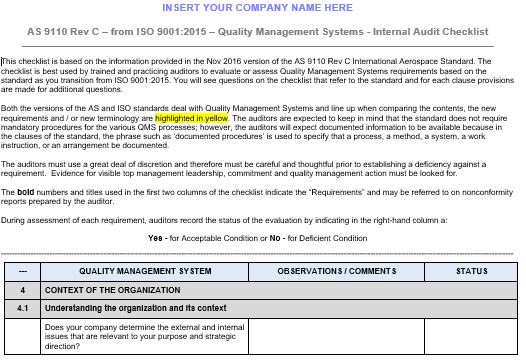Click the empty observations cell beside the question
The width and height of the screenshot is (526, 363).
[x=336, y=336]
